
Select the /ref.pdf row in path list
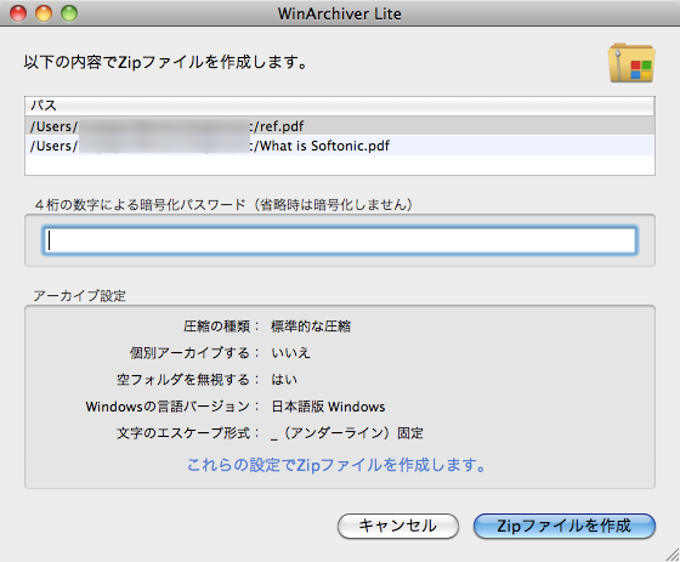pyautogui.click(x=340, y=126)
